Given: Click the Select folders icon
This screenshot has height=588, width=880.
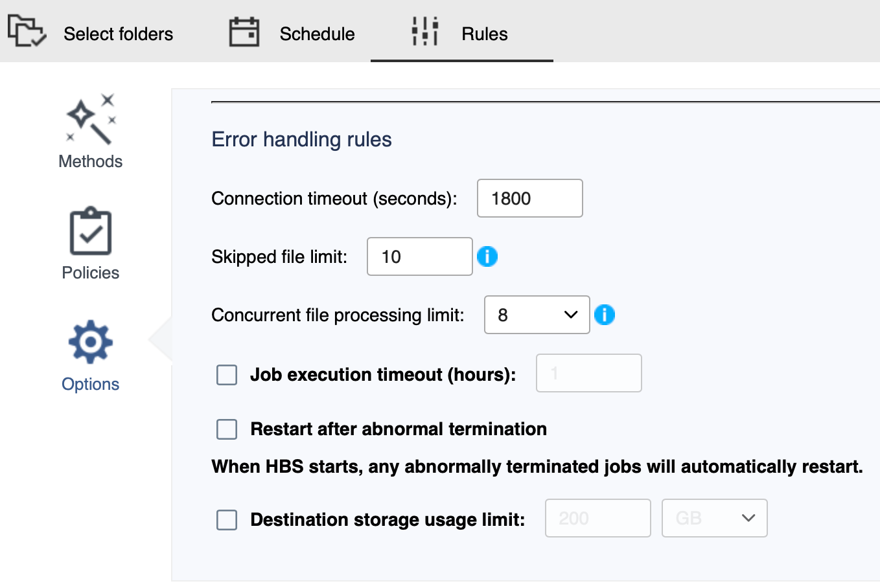Looking at the screenshot, I should pyautogui.click(x=27, y=31).
